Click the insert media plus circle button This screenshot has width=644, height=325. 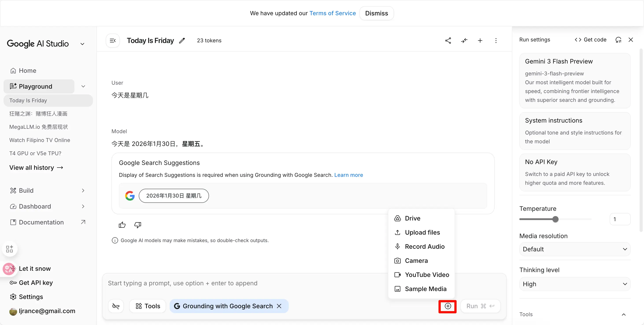[x=448, y=306]
